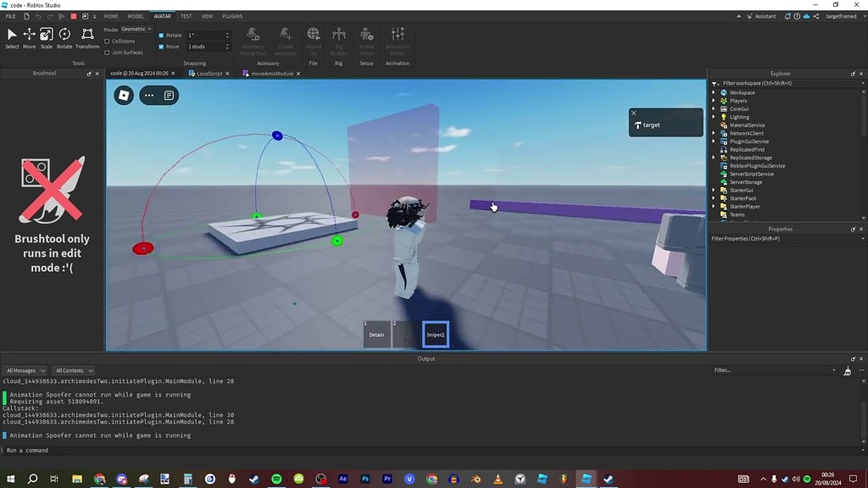Open the Transform tool
Screen dimensions: 868x488
[87, 36]
